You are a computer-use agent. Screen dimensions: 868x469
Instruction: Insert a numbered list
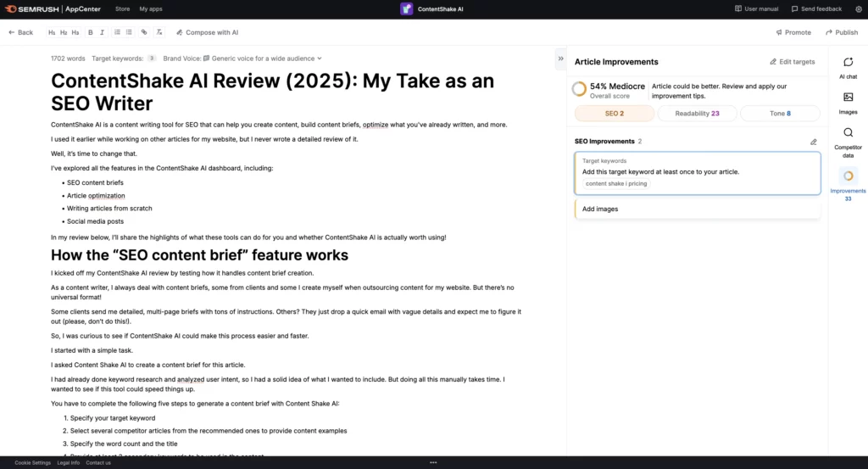117,33
